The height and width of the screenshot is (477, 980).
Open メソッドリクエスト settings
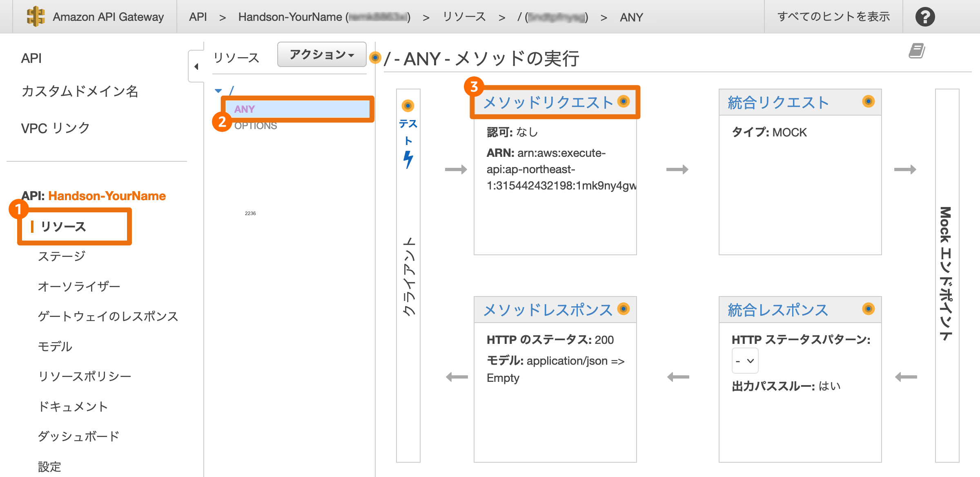tap(548, 103)
